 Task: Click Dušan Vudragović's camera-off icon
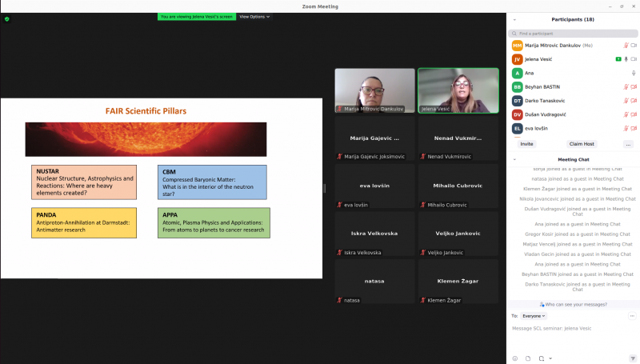pos(634,114)
